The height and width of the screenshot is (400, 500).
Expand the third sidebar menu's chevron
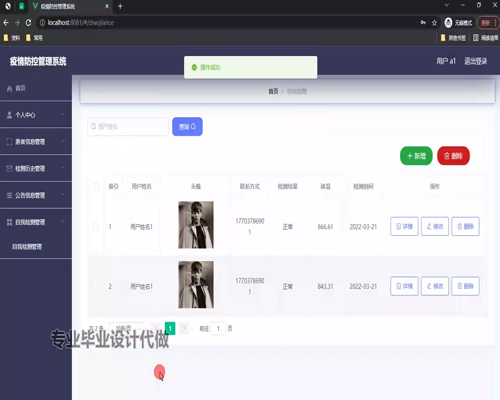[62, 141]
